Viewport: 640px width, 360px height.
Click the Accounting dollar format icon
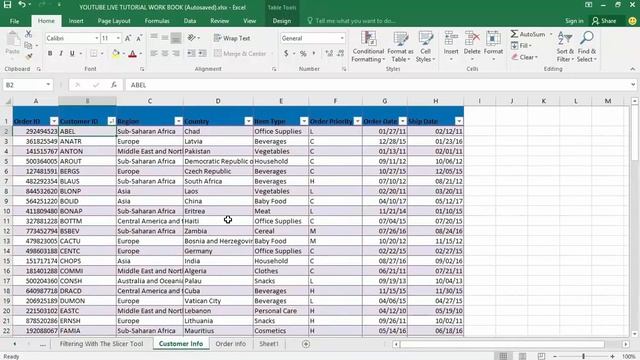click(x=286, y=53)
